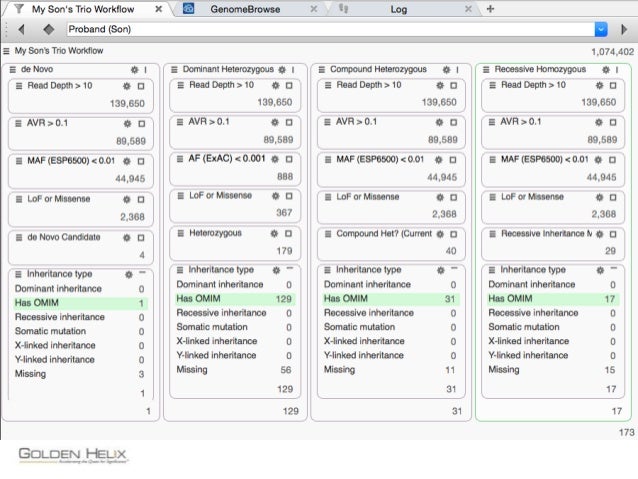638x479 pixels.
Task: Click the filter funnel icon on workflow tab
Action: pos(19,9)
